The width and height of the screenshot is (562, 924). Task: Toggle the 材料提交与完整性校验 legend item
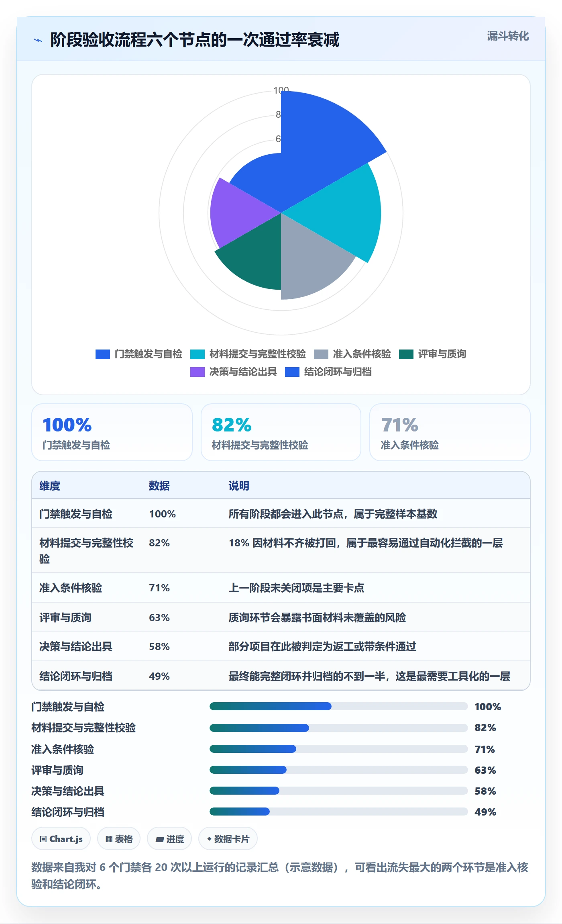point(248,354)
